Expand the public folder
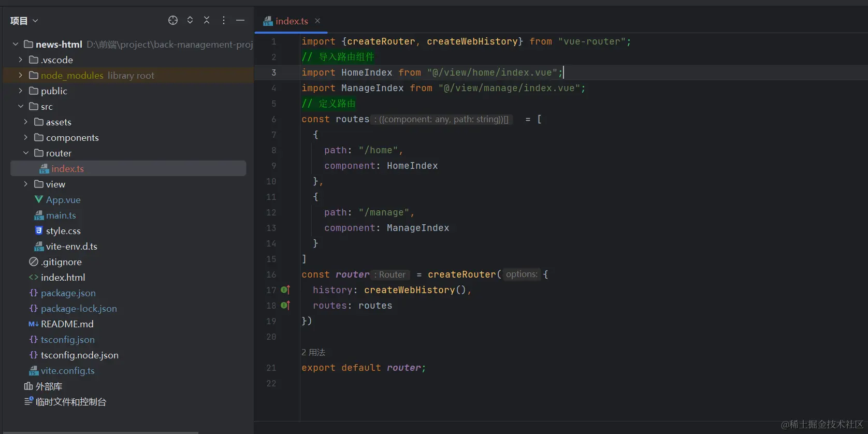Image resolution: width=868 pixels, height=434 pixels. (x=21, y=91)
